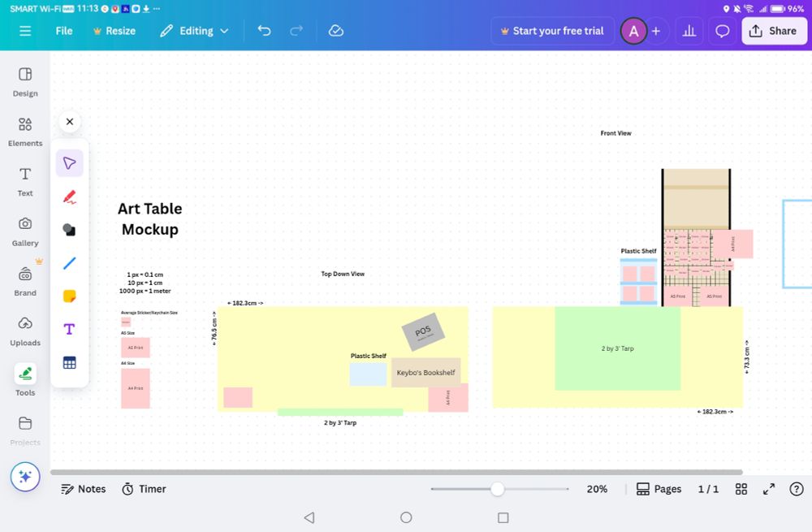Screen dimensions: 812x532
Task: Open the Pages view
Action: (659, 489)
